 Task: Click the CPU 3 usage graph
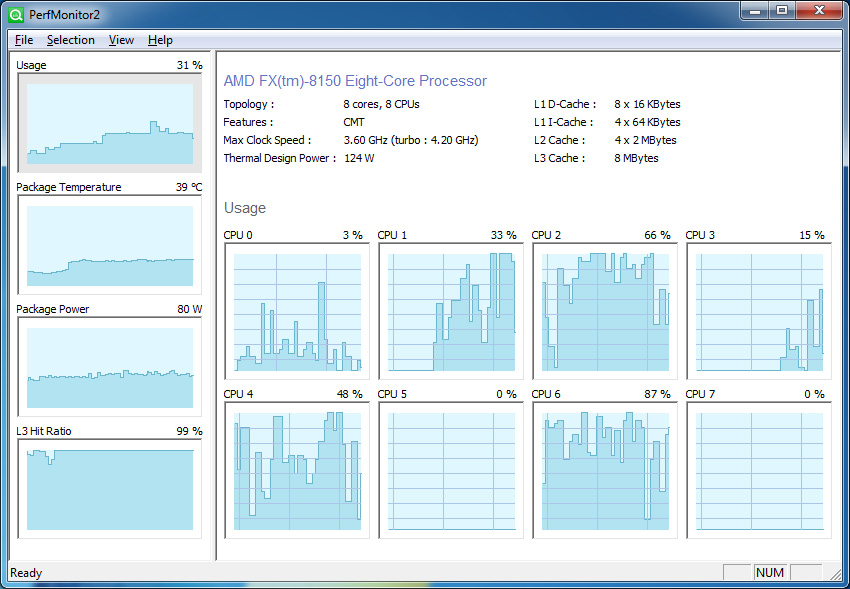click(x=759, y=312)
